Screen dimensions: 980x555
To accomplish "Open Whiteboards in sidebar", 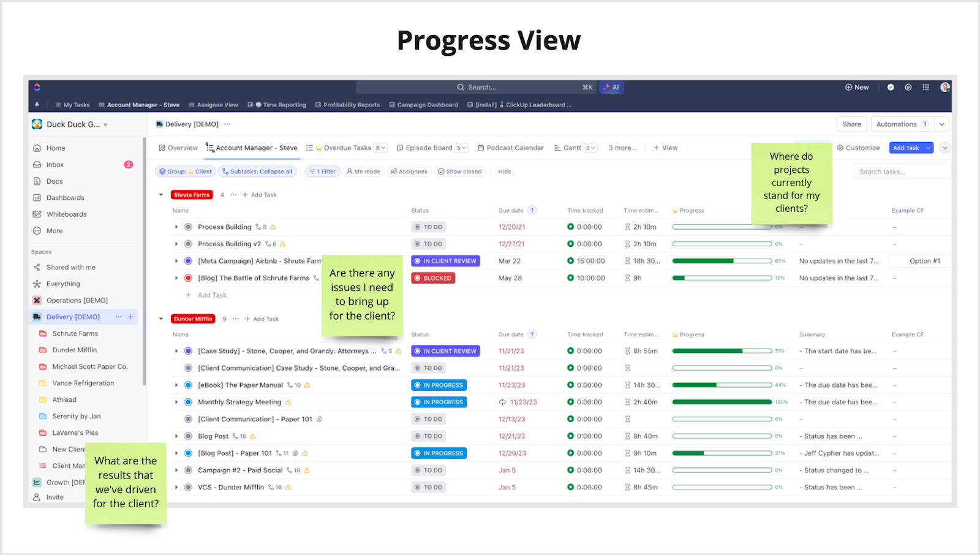I will [x=66, y=214].
